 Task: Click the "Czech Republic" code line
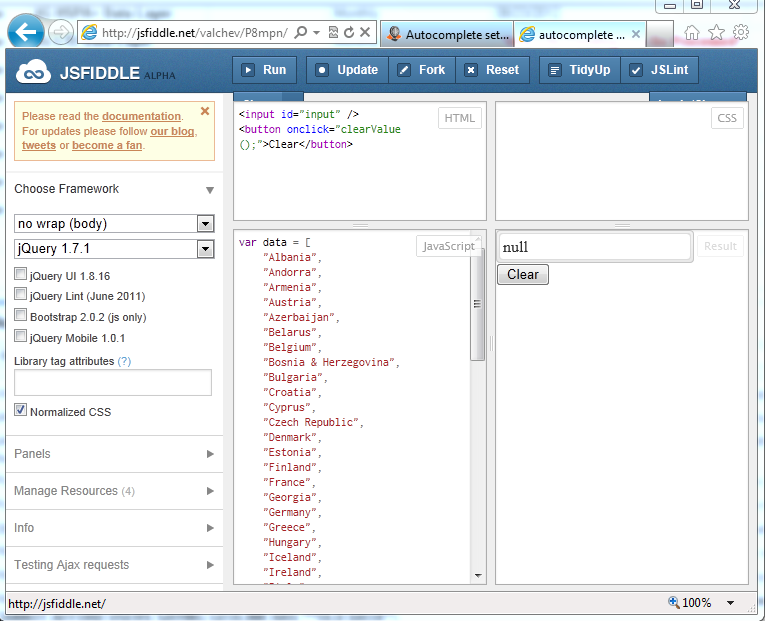click(313, 422)
